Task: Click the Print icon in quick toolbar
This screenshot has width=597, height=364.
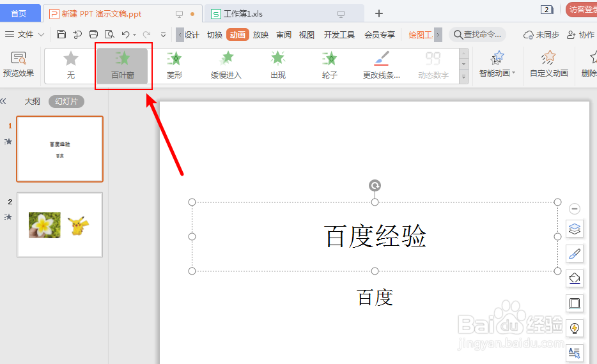Action: pos(93,34)
